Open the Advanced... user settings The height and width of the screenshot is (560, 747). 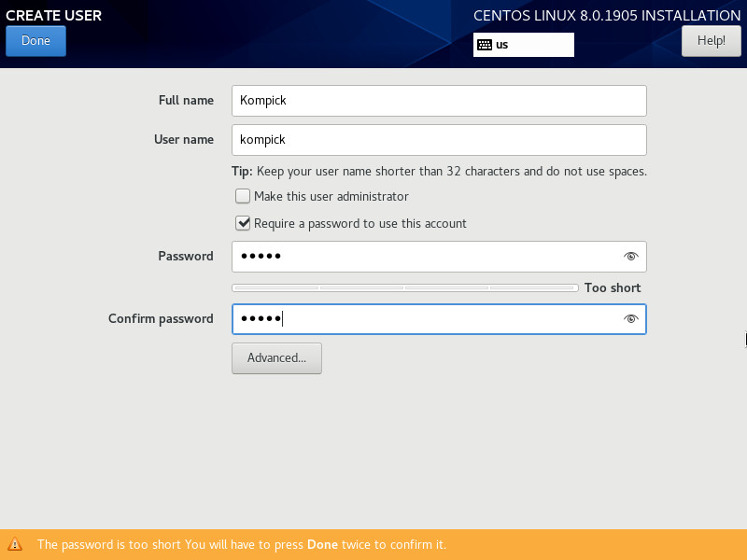(276, 358)
